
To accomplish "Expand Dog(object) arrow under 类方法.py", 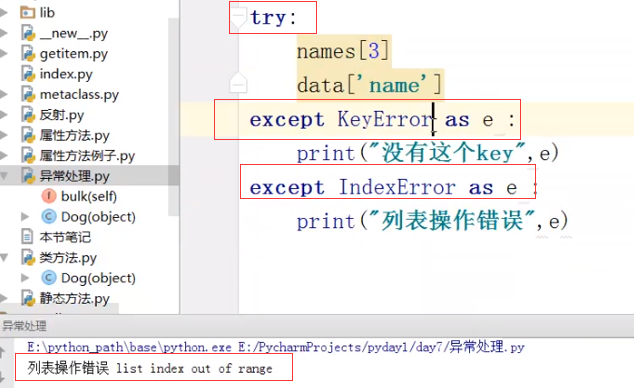I will pyautogui.click(x=25, y=278).
